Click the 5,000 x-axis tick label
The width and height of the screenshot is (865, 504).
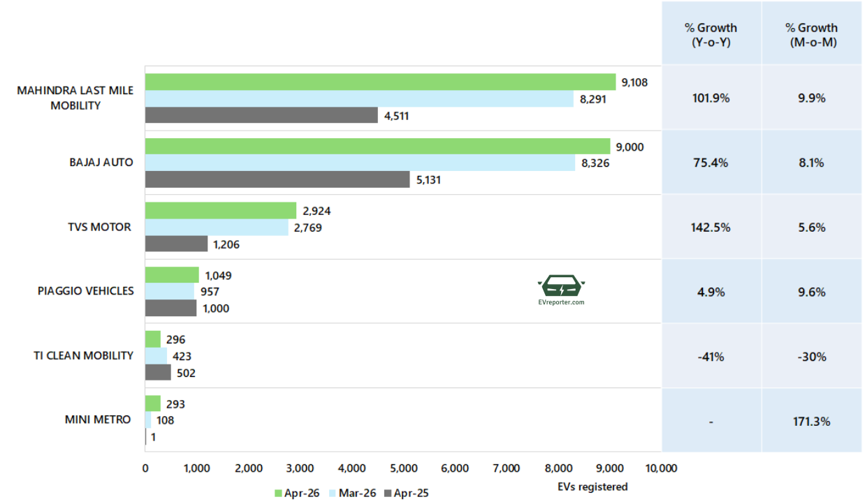(403, 468)
